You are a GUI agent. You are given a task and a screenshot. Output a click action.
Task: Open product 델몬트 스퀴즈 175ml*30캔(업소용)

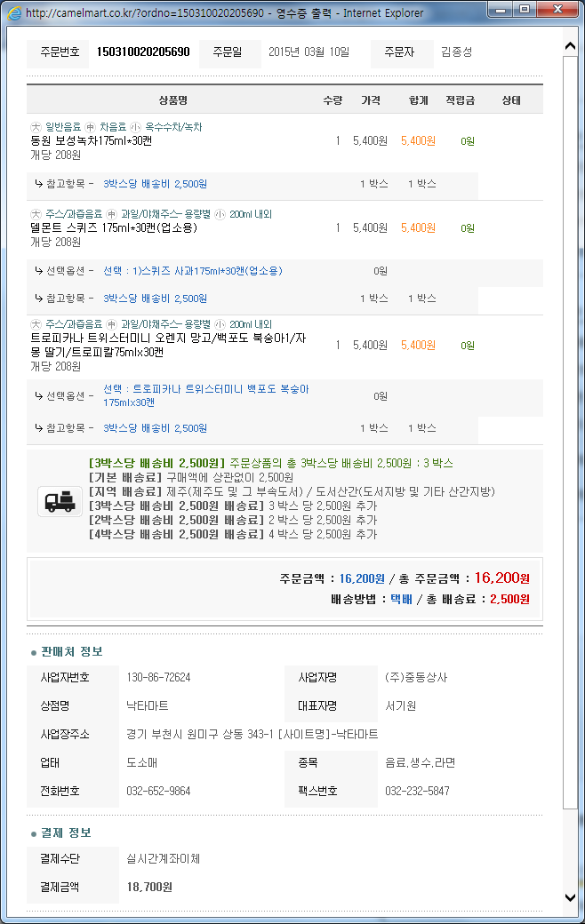click(114, 227)
